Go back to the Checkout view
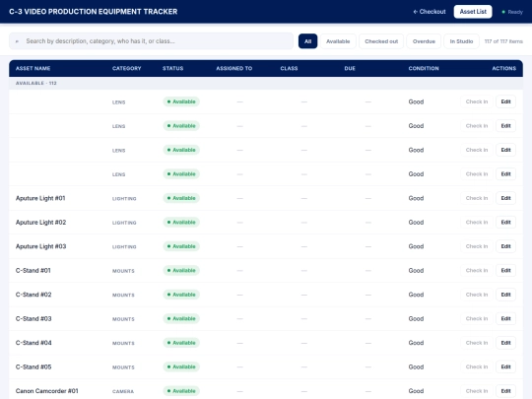532x399 pixels. [430, 12]
